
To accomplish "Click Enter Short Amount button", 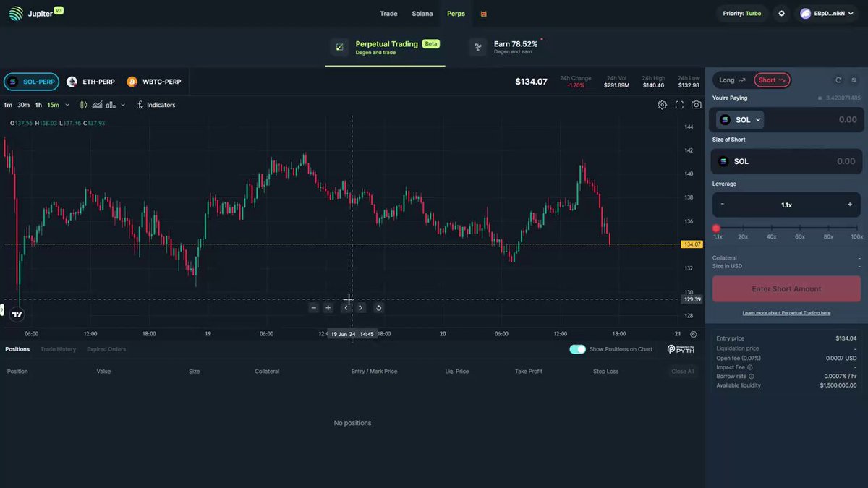I will [x=786, y=289].
